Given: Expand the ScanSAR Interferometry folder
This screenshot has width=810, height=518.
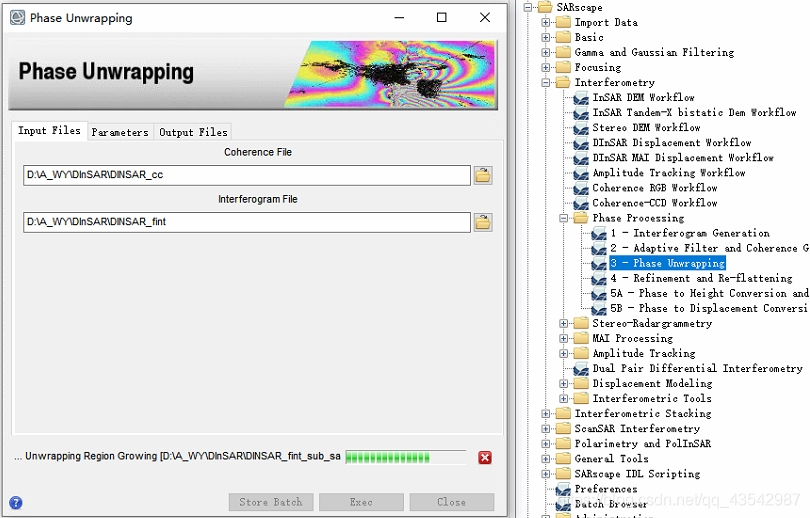Looking at the screenshot, I should [546, 429].
